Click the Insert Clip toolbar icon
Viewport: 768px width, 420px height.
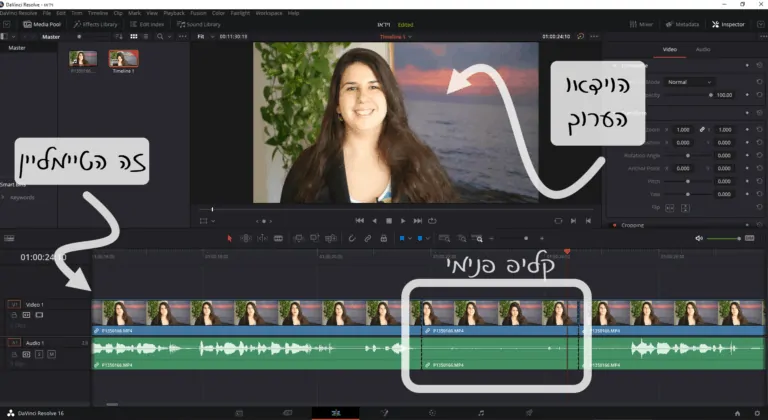coord(298,238)
